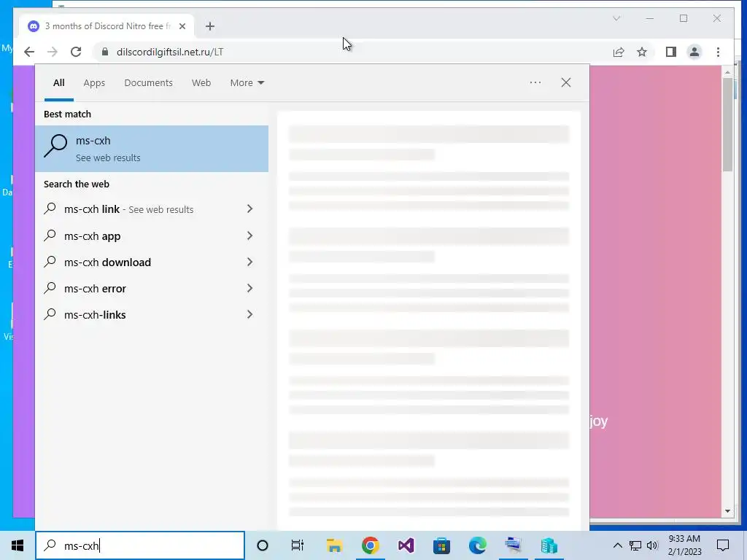Open Chrome side panel icon
This screenshot has width=747, height=560.
671,52
